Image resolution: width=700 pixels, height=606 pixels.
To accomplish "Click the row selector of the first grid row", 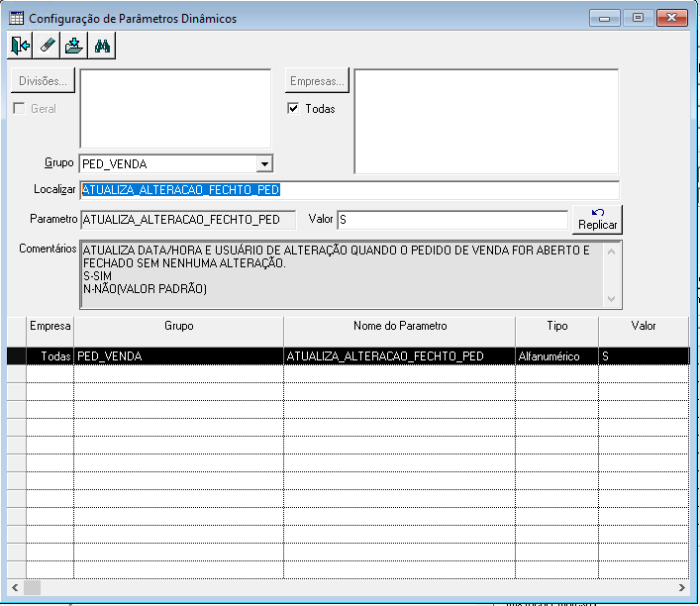I will click(x=17, y=356).
